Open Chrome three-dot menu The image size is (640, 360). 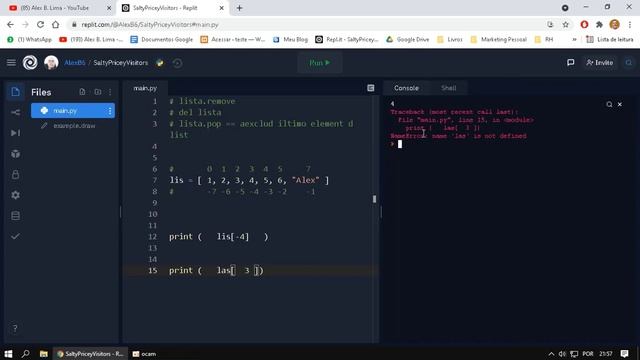click(631, 24)
